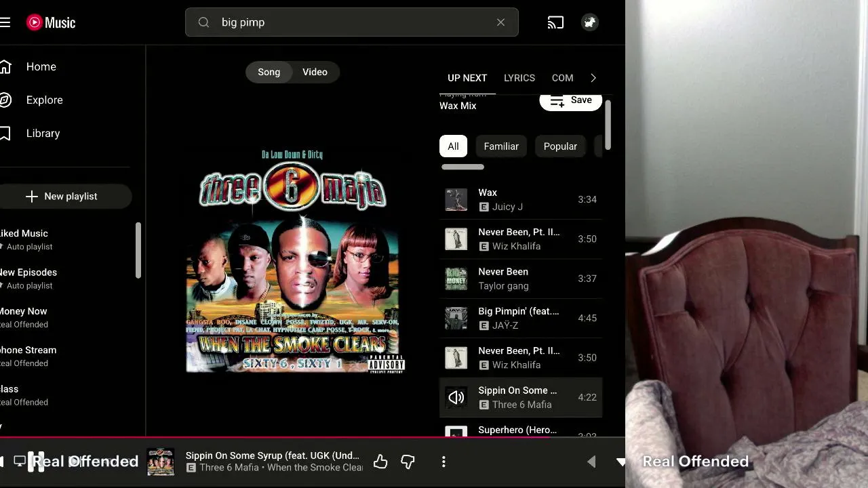
Task: Click the Up Next queue vertical scrollbar
Action: pos(608,125)
